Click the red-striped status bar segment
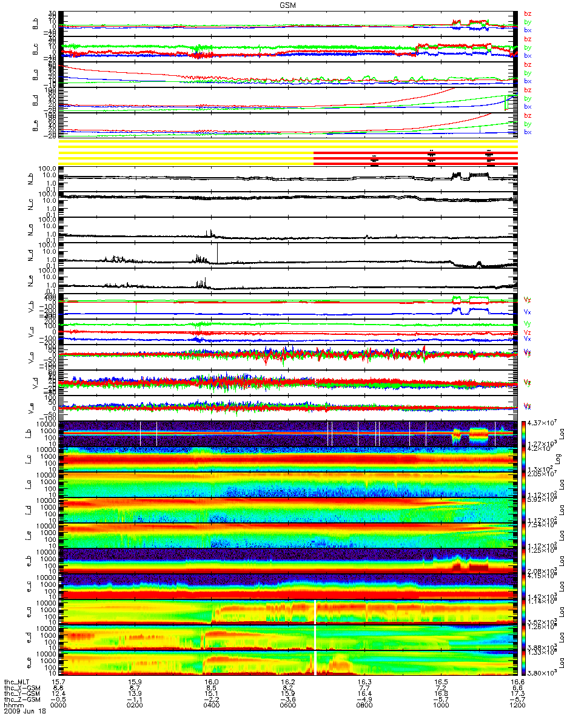The height and width of the screenshot is (728, 564). coord(415,157)
